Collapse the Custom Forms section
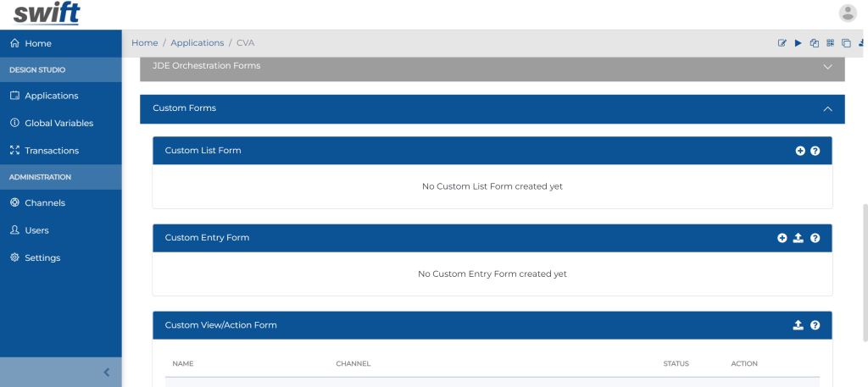This screenshot has height=387, width=868. click(x=827, y=109)
